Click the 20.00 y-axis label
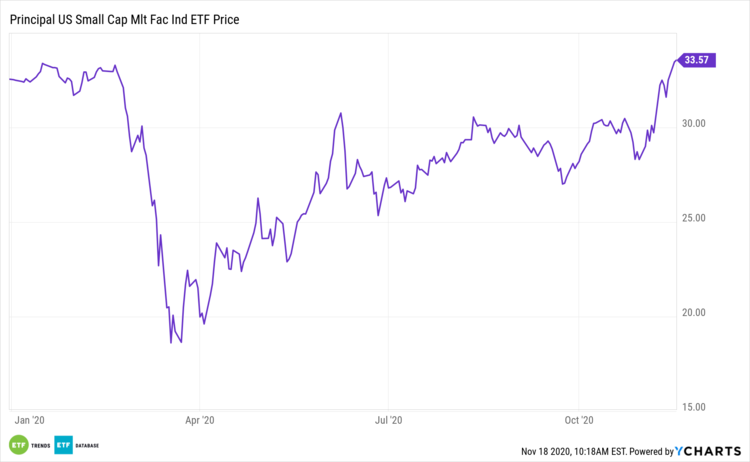Screen dimensions: 750x462 pyautogui.click(x=694, y=312)
